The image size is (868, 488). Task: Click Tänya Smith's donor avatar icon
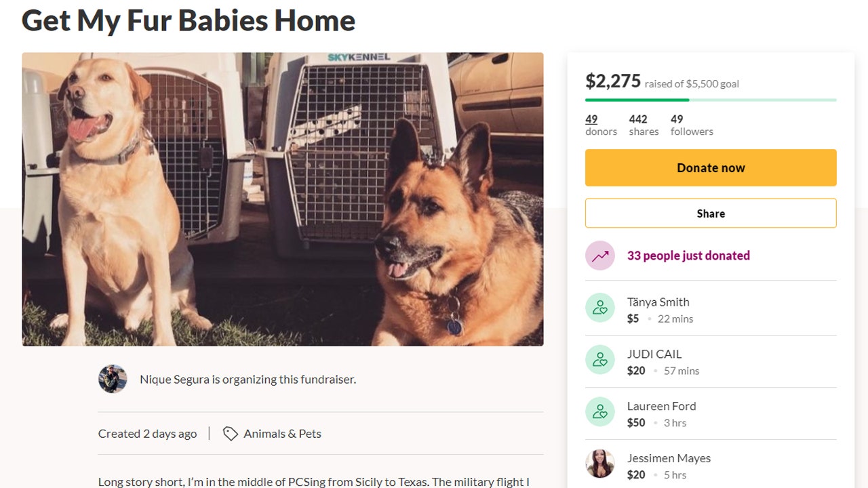600,308
